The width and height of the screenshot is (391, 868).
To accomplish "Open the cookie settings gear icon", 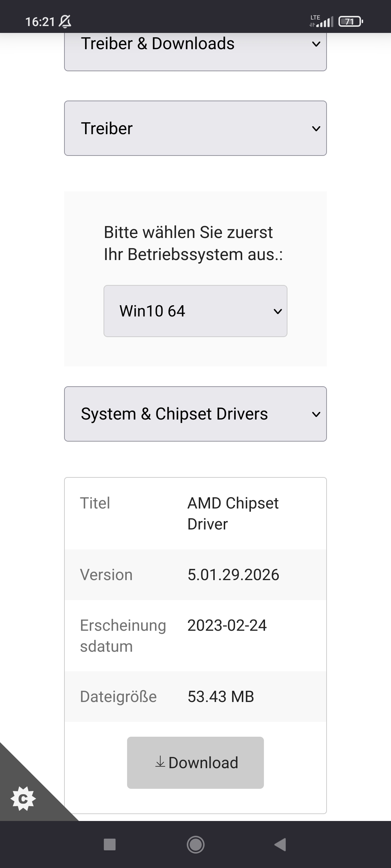I will pos(23,799).
